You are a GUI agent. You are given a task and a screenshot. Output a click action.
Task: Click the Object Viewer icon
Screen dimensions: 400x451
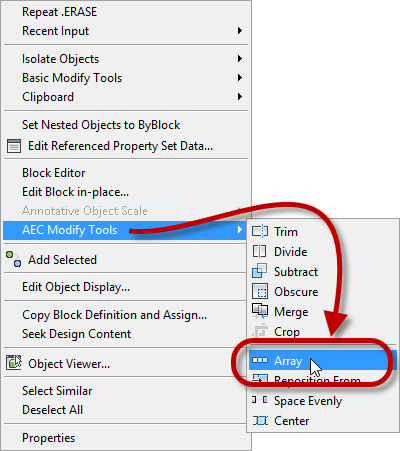coord(14,363)
